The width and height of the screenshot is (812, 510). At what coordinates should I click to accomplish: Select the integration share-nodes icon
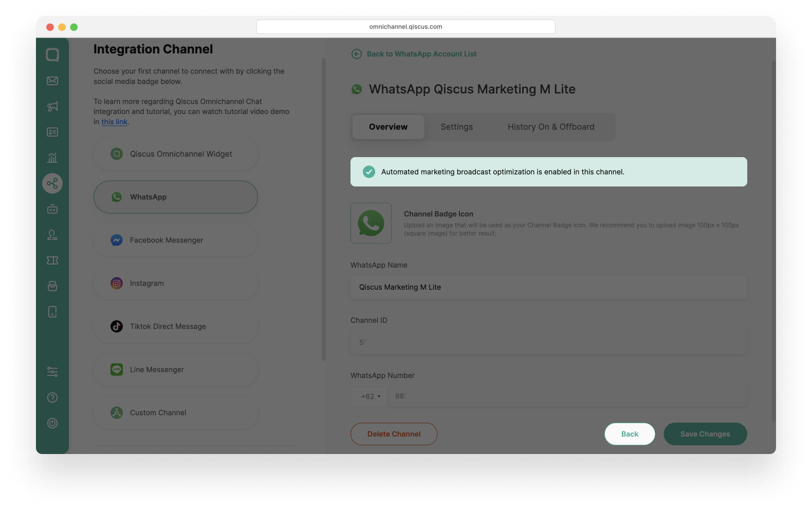coord(52,183)
